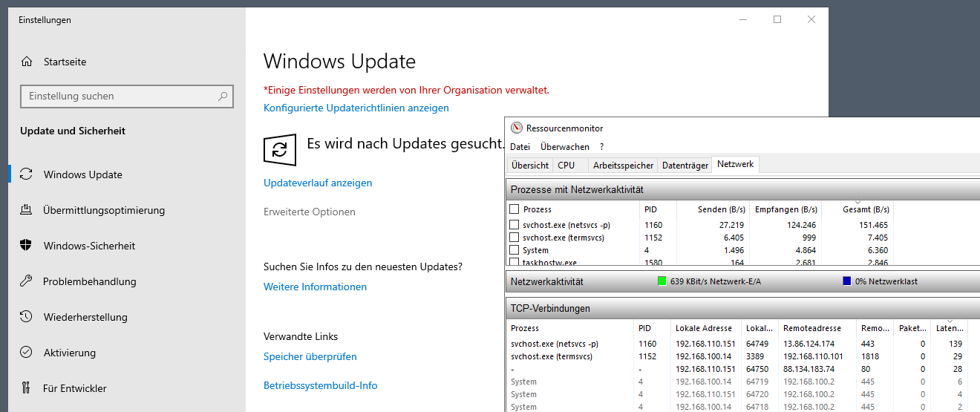
Task: Maximize the Einstellungen window
Action: coord(777,20)
